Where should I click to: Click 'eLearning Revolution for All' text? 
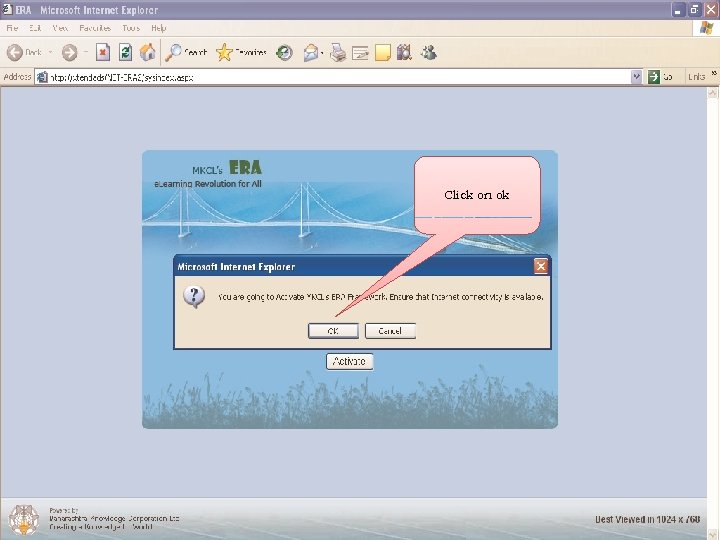208,184
